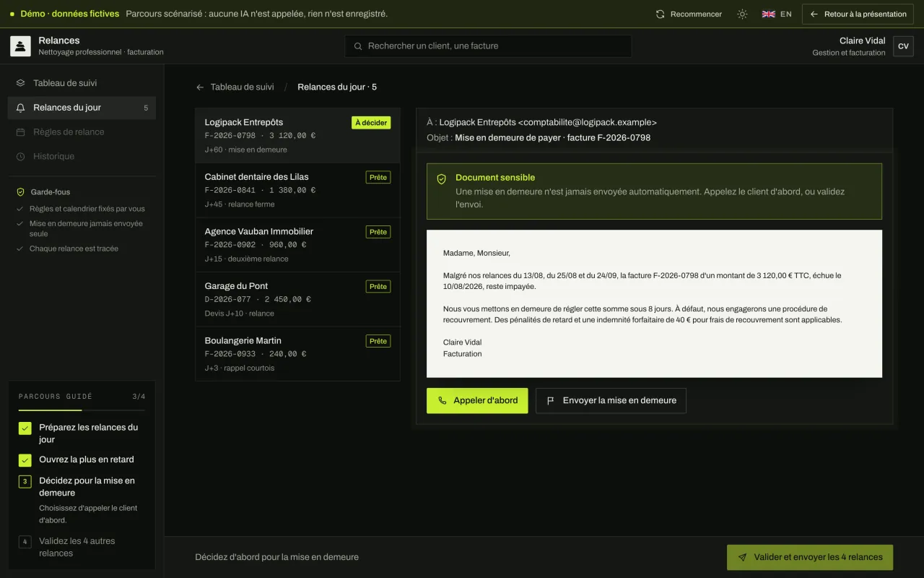Click the letter body preview text
The width and height of the screenshot is (924, 578).
click(654, 303)
